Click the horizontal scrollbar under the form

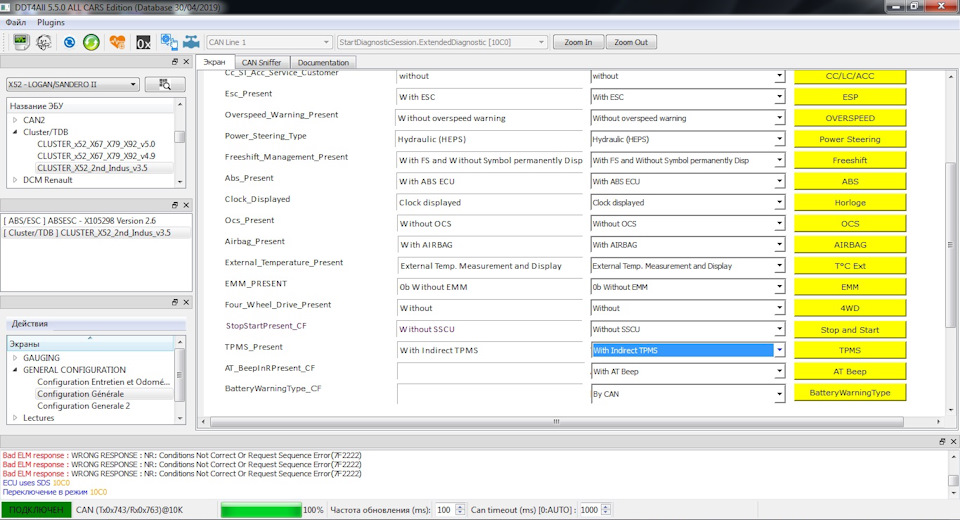pyautogui.click(x=556, y=421)
